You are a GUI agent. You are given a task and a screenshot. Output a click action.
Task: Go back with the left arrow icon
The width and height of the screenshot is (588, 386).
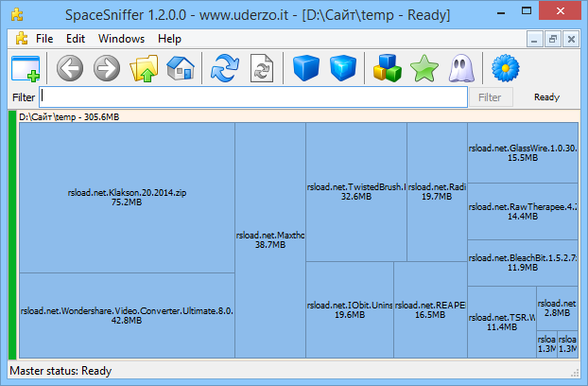70,69
